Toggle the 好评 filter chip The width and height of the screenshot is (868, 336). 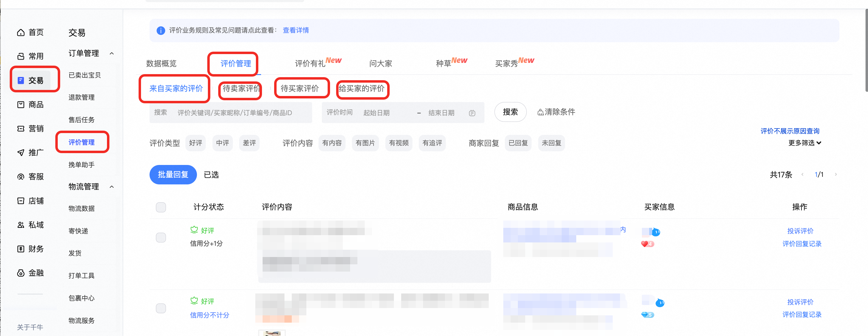195,143
